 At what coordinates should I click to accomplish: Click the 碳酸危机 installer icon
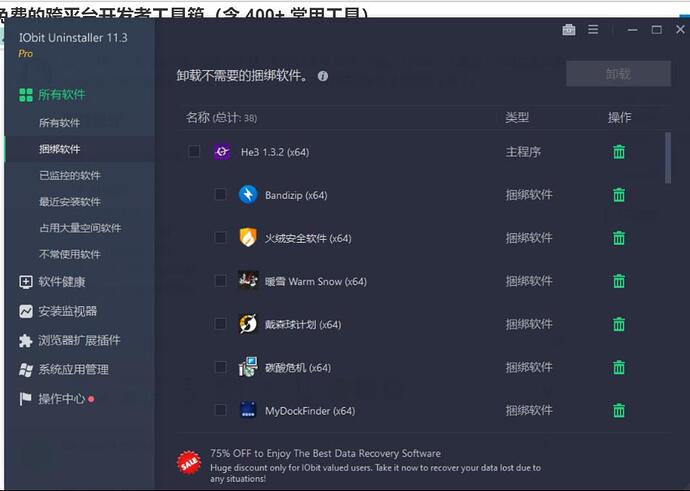(248, 366)
